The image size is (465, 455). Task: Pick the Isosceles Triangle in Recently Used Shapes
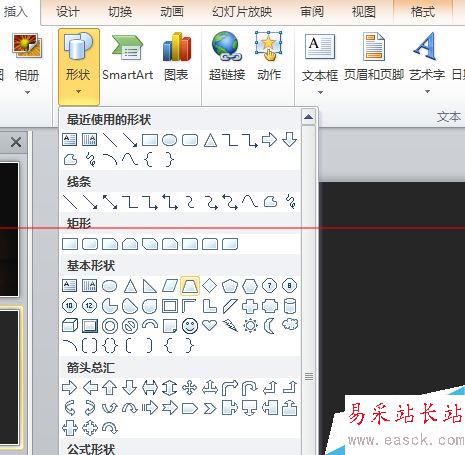210,140
